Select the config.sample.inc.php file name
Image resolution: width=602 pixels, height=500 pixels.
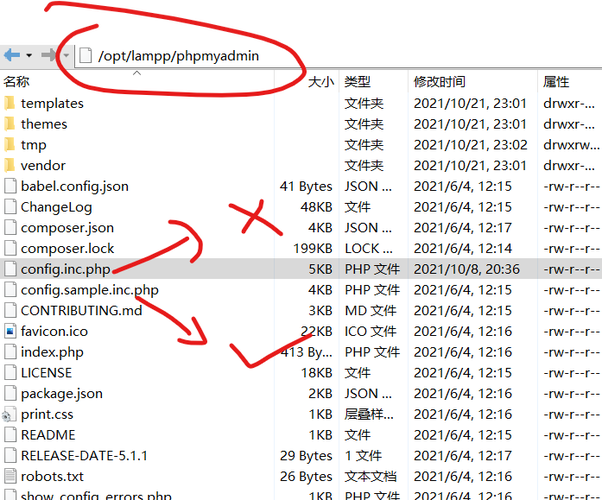coord(89,290)
